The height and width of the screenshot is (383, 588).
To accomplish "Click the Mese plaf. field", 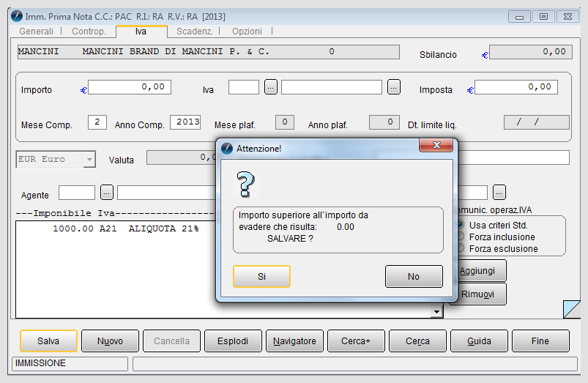I will point(285,122).
